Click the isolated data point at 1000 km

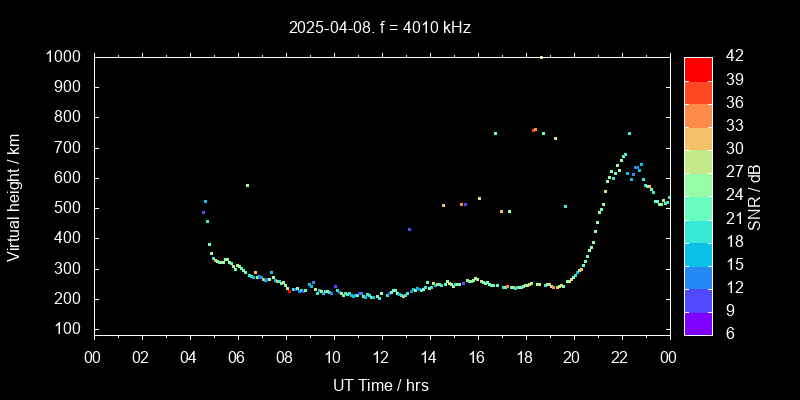pyautogui.click(x=541, y=57)
